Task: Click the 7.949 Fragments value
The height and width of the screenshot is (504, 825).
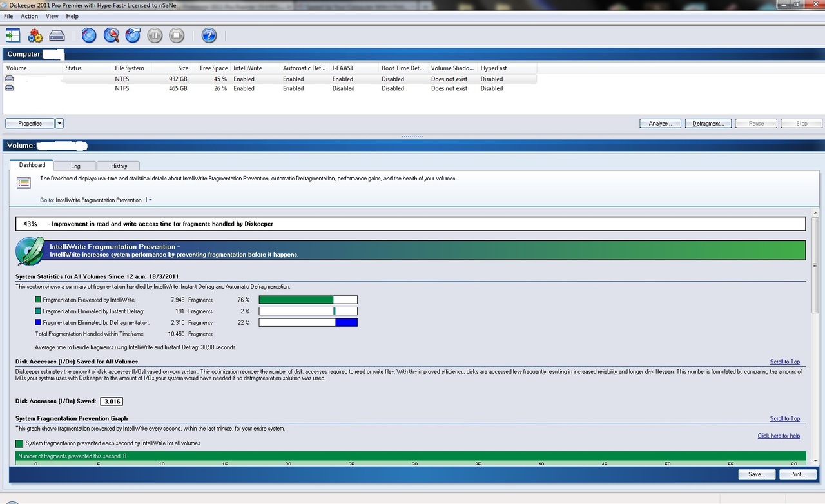Action: click(178, 300)
